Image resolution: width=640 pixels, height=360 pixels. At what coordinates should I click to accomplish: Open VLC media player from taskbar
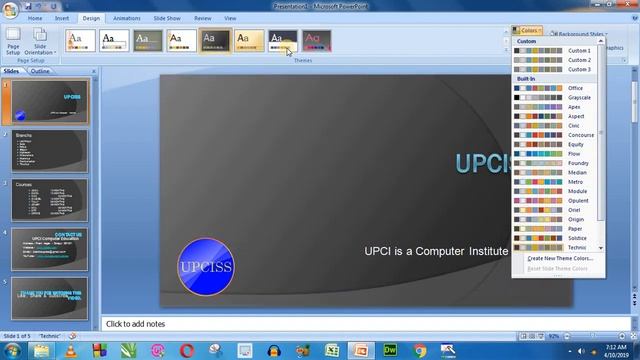[71, 351]
